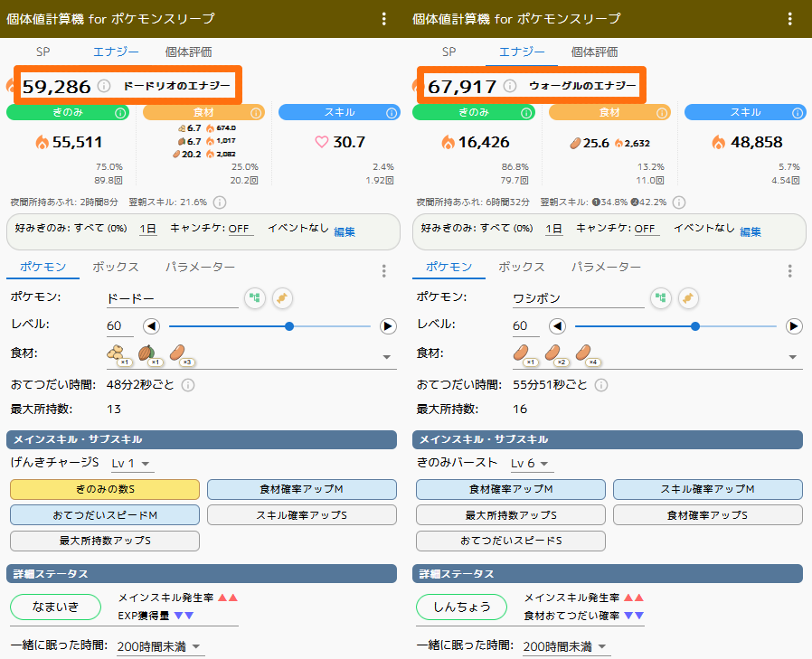This screenshot has width=812, height=659.
Task: Click the level slider for ドードー
Action: coord(269,326)
